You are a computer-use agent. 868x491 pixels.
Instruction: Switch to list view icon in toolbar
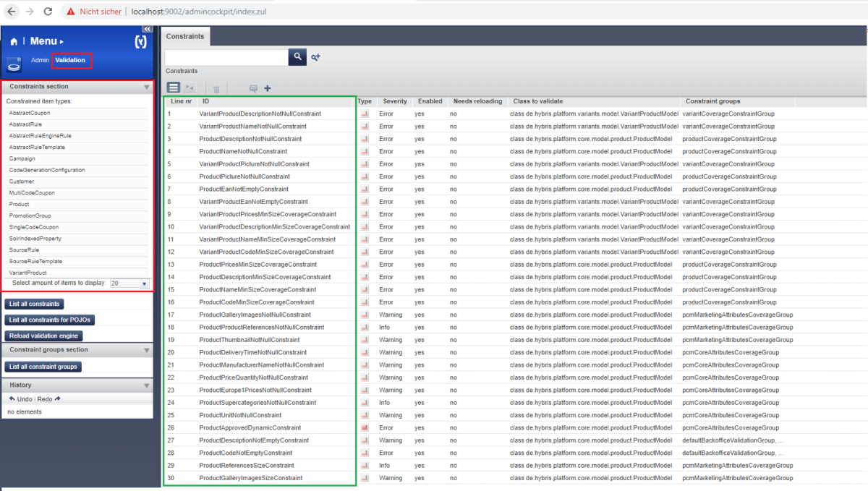coord(174,88)
